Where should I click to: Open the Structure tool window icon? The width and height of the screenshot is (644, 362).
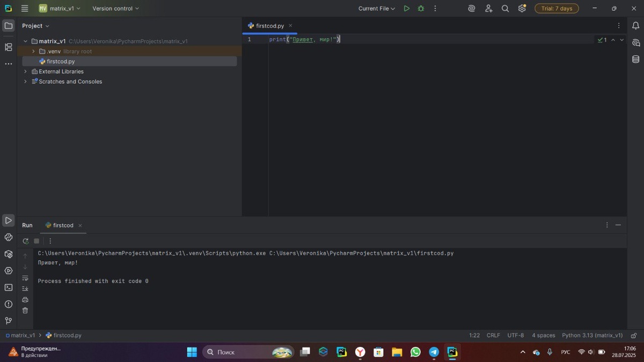click(x=9, y=47)
